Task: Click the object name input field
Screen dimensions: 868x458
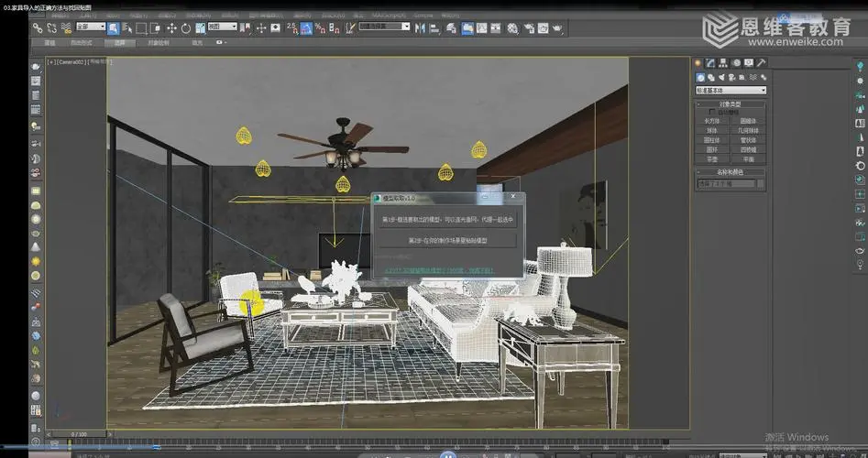Action: point(725,184)
